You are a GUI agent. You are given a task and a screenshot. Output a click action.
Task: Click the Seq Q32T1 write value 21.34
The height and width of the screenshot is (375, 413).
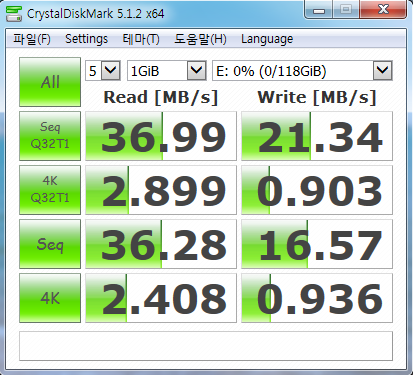317,136
